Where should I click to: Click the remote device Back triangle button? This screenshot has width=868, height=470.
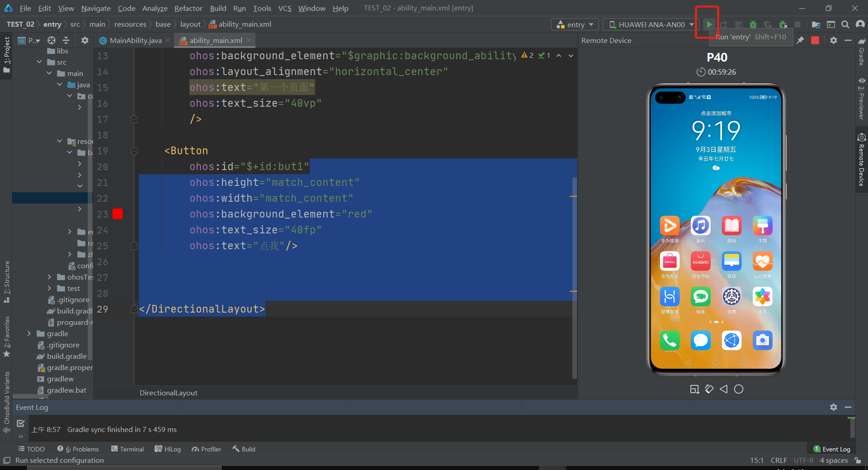click(x=724, y=389)
